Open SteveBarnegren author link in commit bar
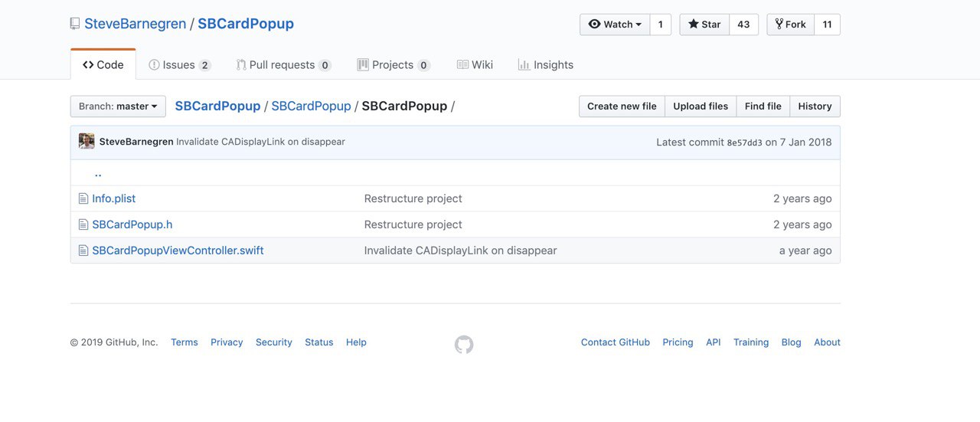The width and height of the screenshot is (980, 422). 136,142
